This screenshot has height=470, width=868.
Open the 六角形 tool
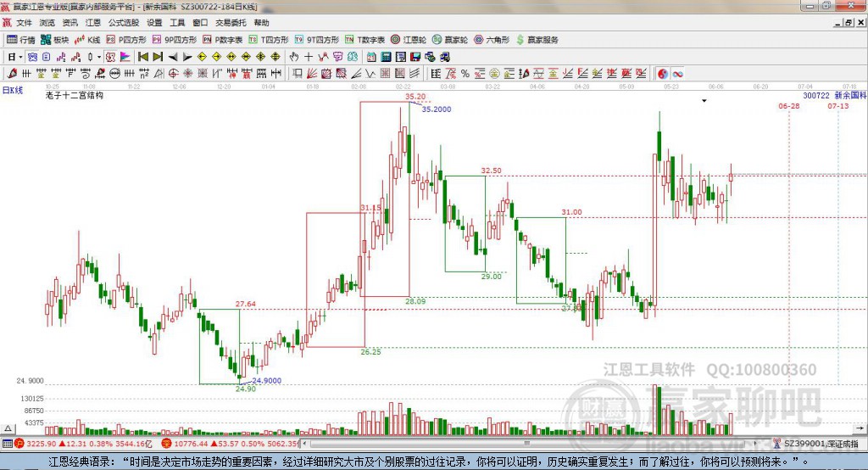click(x=492, y=40)
